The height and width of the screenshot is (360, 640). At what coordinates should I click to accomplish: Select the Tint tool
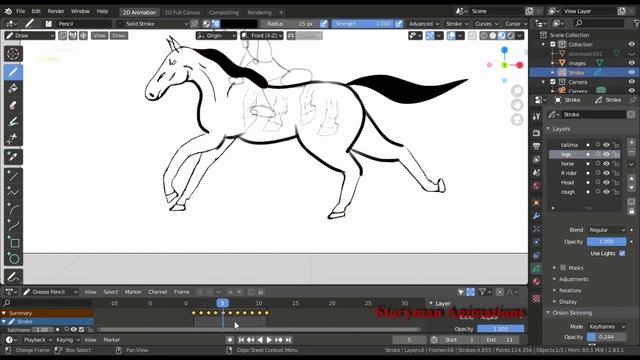coord(13,121)
